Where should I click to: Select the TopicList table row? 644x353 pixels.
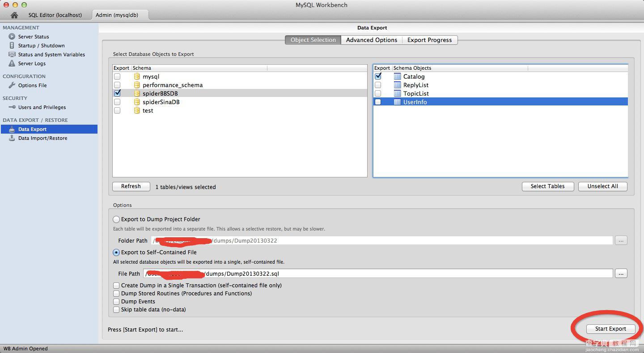point(500,93)
